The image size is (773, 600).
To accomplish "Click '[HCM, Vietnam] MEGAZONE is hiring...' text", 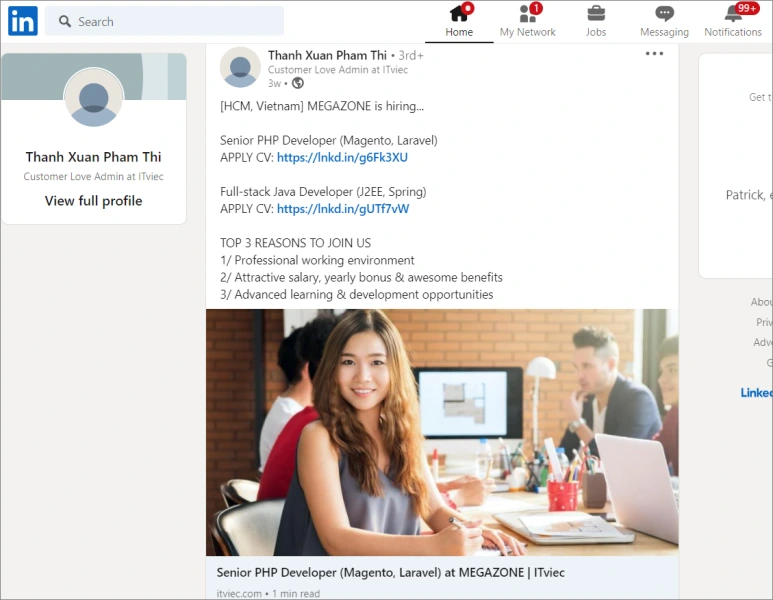I will [321, 106].
